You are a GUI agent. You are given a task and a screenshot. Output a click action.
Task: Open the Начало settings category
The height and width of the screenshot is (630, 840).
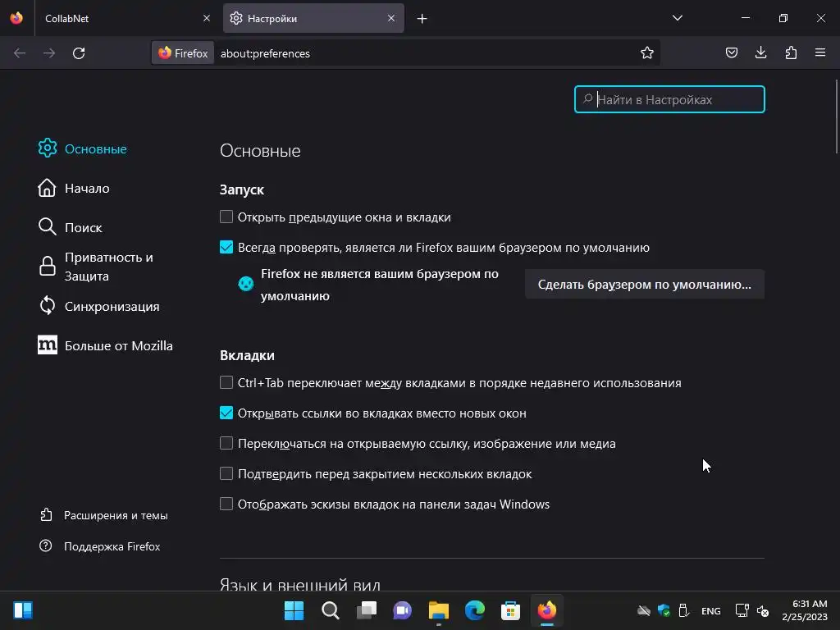click(74, 188)
